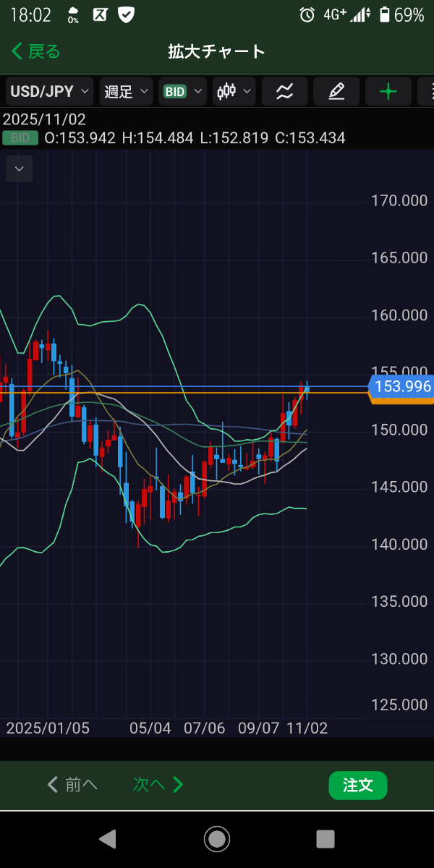
Task: Go to previous with 前へ
Action: [x=72, y=785]
